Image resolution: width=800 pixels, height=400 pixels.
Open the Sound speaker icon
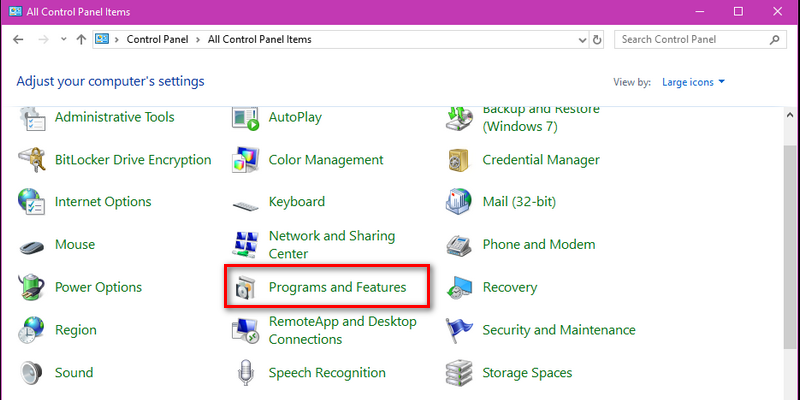32,372
